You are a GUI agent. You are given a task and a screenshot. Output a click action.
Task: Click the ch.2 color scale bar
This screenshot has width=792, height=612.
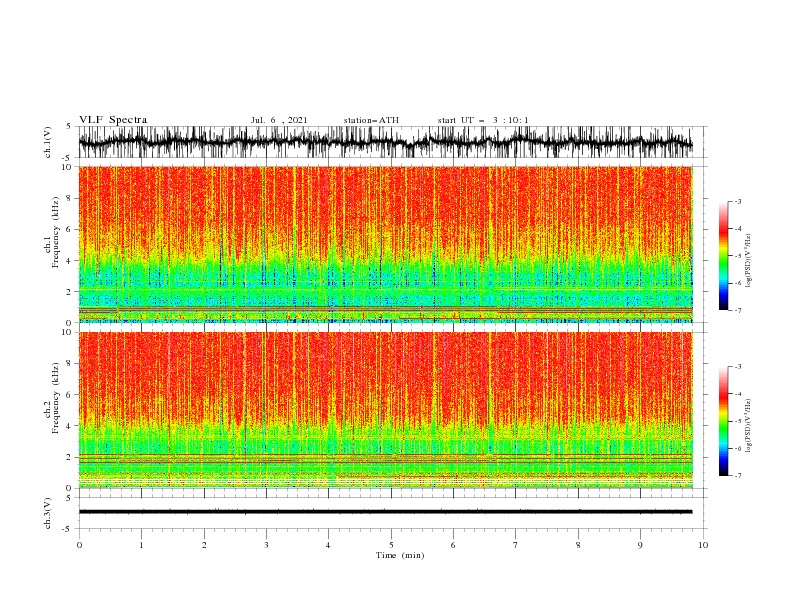click(724, 421)
